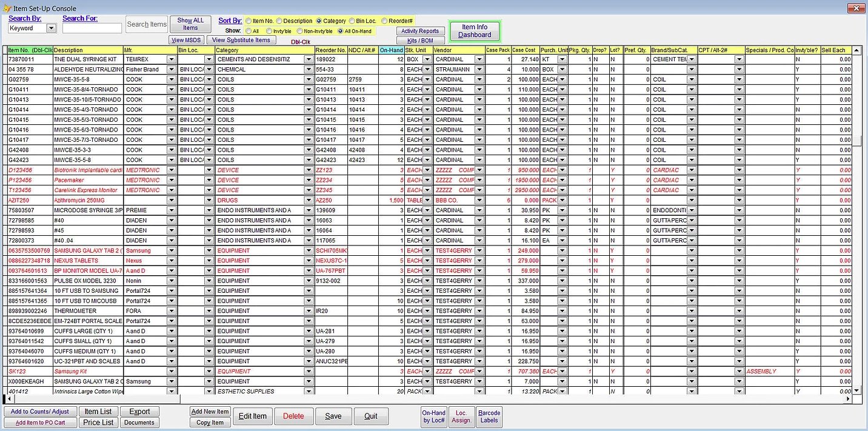Open the Item Info Dashboard
This screenshot has width=868, height=431.
[475, 31]
